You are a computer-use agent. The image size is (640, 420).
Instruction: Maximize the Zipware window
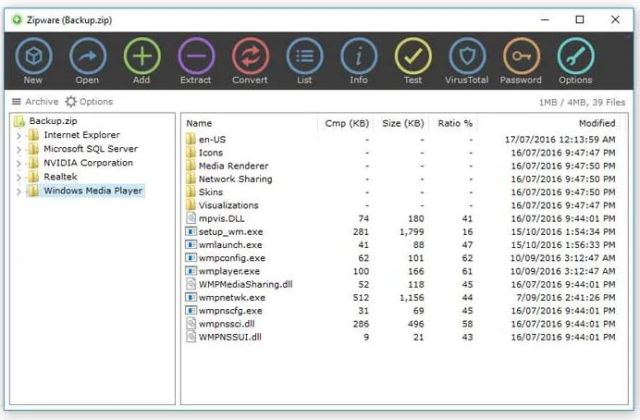580,20
